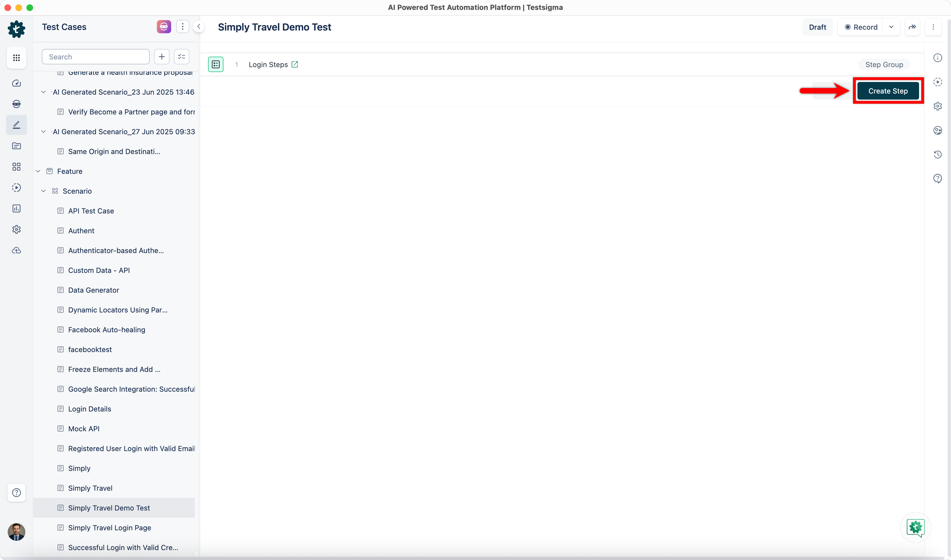Toggle multi-select checklist icon next to search
The height and width of the screenshot is (560, 951).
click(x=182, y=57)
